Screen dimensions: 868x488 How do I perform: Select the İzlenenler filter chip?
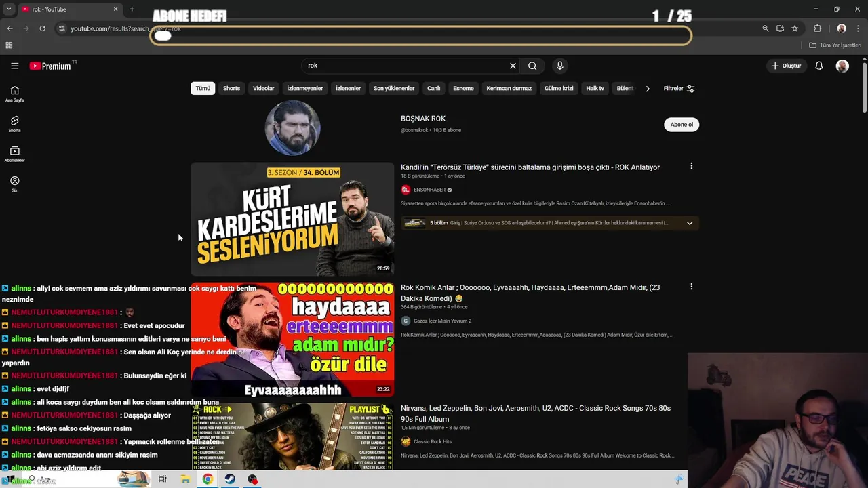(349, 88)
